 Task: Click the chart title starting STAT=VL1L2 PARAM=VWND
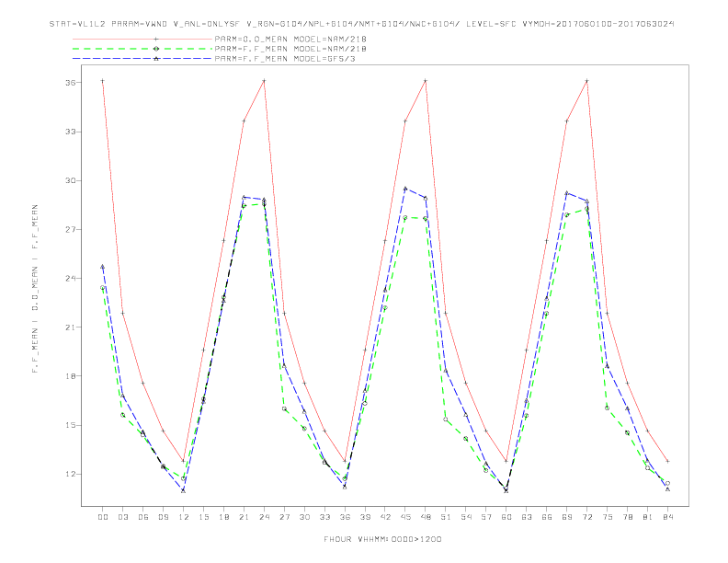pyautogui.click(x=361, y=24)
